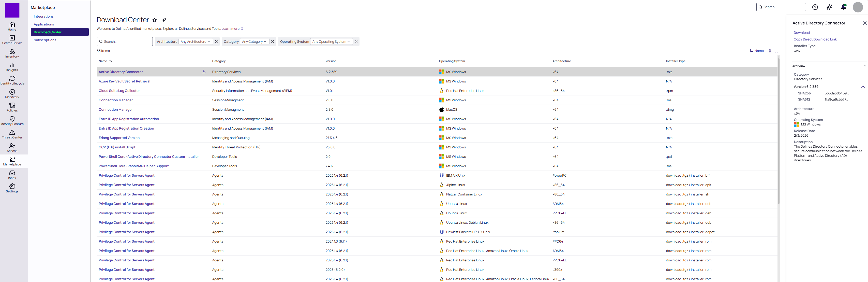Click download icon in Active Directory Connector row
The height and width of the screenshot is (282, 868).
pyautogui.click(x=203, y=72)
